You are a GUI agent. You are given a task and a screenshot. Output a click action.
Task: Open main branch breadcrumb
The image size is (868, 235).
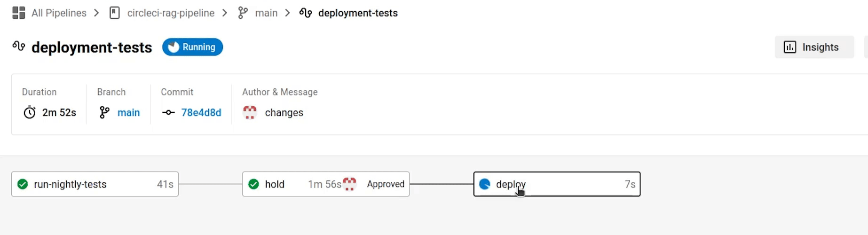tap(266, 13)
